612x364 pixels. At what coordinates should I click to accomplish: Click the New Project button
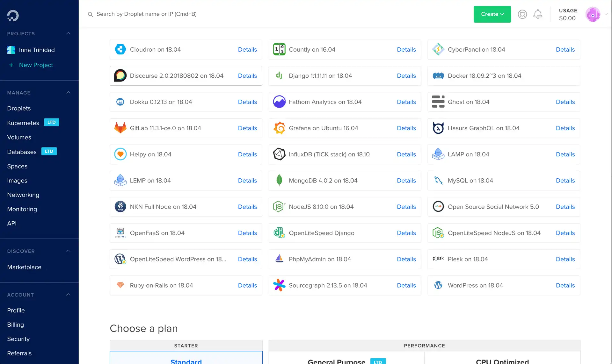[x=36, y=65]
